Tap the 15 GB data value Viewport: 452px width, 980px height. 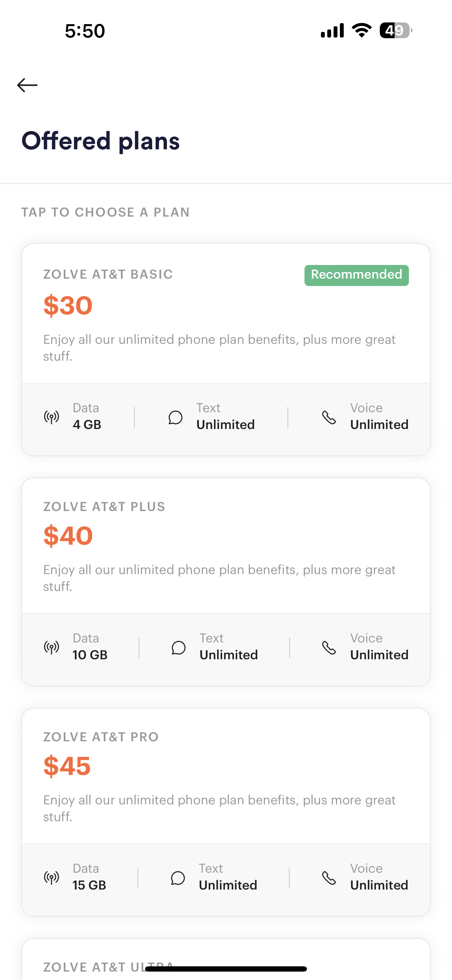pyautogui.click(x=89, y=885)
